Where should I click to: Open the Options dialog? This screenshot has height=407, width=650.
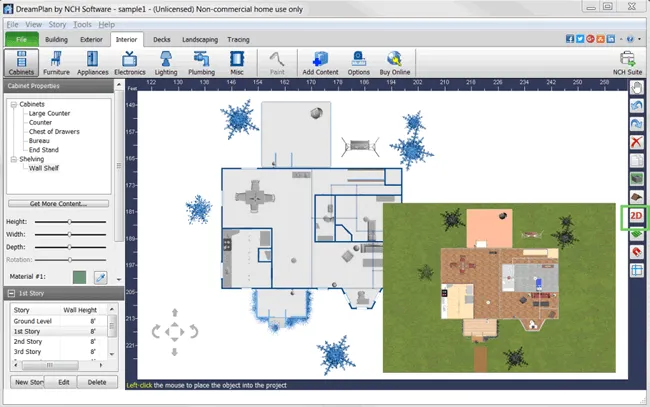pyautogui.click(x=359, y=63)
